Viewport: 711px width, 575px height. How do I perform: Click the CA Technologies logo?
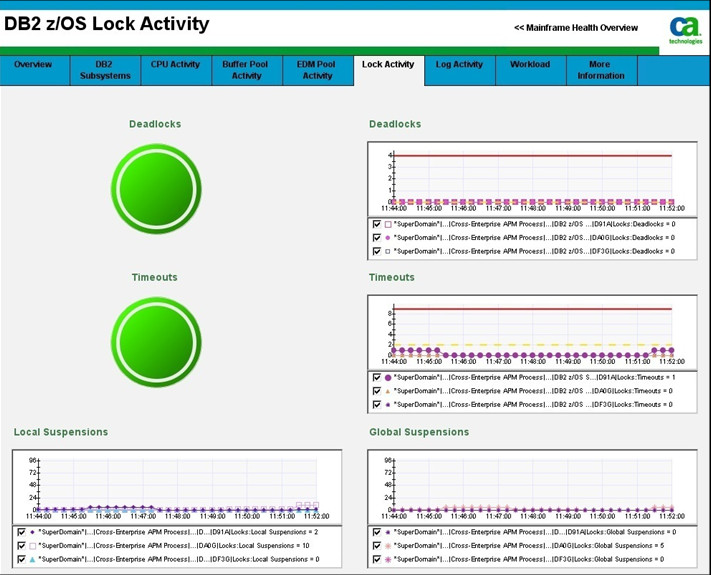(686, 30)
